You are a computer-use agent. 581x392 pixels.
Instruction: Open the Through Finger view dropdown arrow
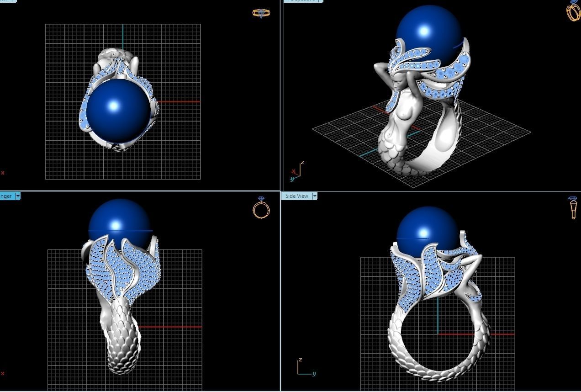tap(18, 196)
